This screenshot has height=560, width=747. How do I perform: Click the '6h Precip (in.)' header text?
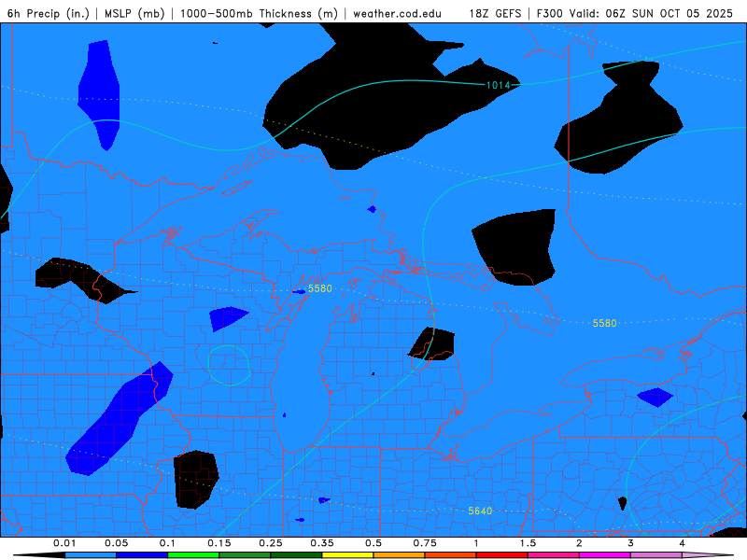click(x=49, y=13)
